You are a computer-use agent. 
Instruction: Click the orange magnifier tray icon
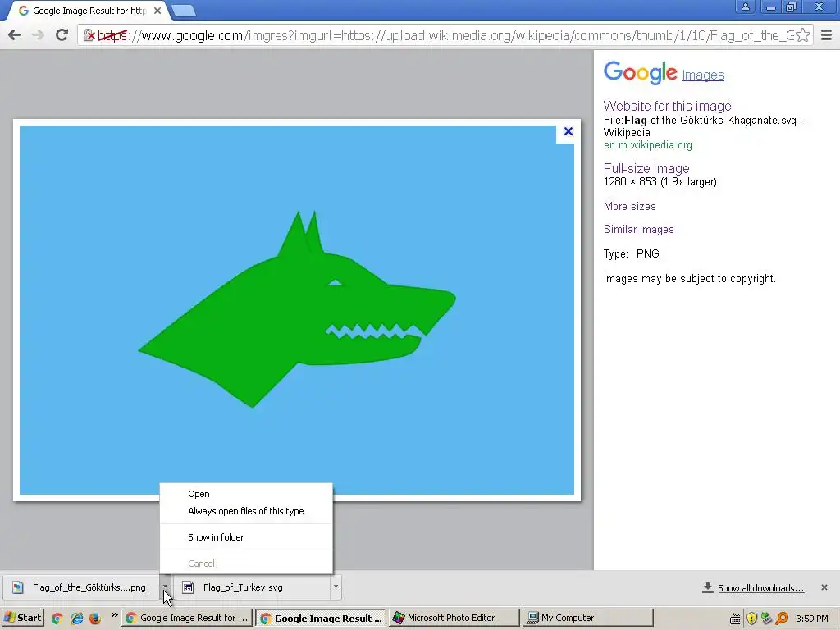point(782,619)
